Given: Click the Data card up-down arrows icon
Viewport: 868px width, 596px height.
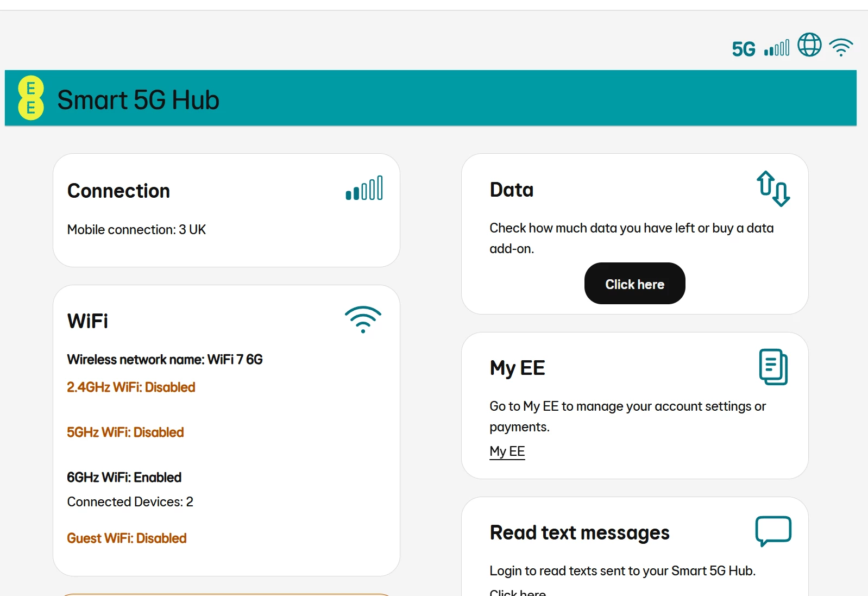Looking at the screenshot, I should [773, 189].
